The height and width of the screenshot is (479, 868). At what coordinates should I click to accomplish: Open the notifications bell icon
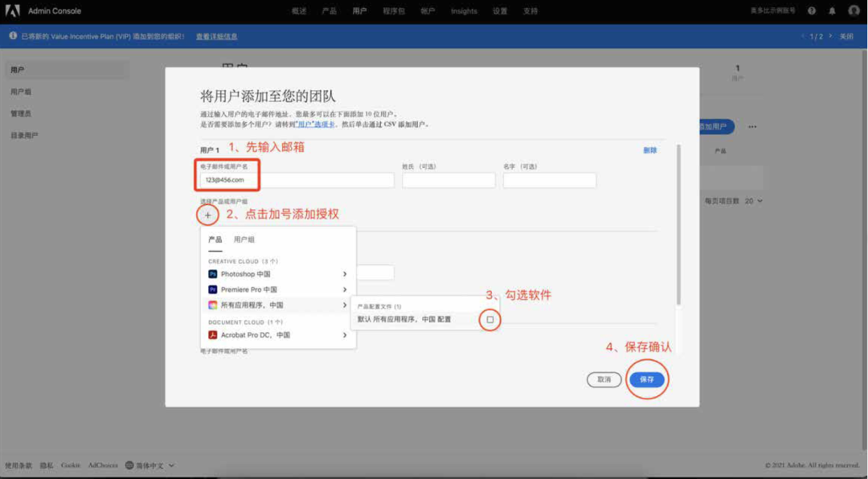(x=833, y=10)
